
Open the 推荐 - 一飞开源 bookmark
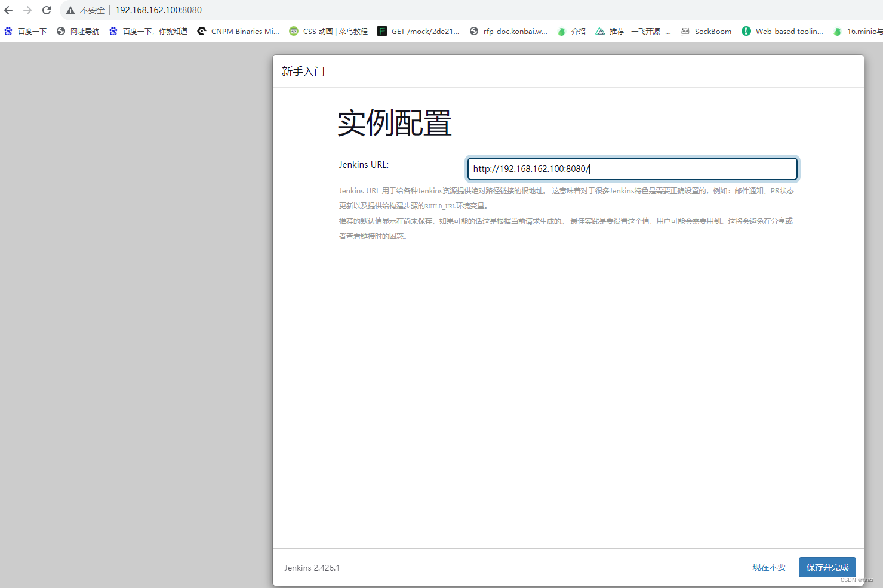click(x=633, y=31)
